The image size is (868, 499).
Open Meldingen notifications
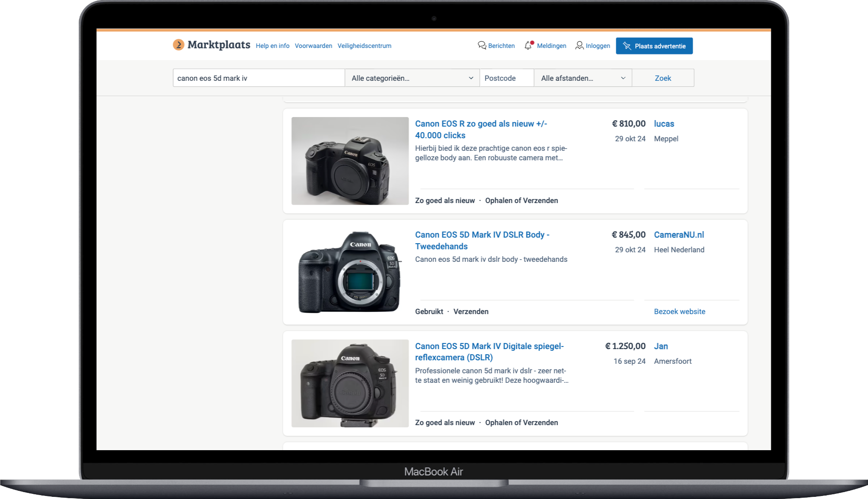pyautogui.click(x=551, y=46)
